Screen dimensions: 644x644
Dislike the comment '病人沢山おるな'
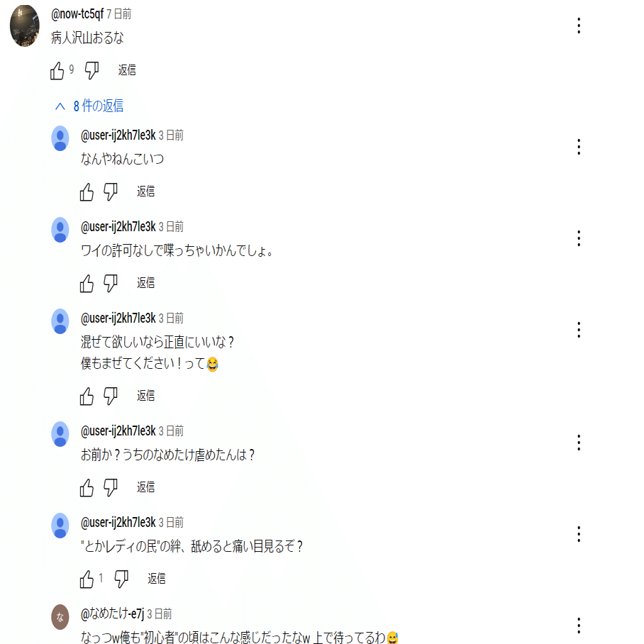pyautogui.click(x=91, y=71)
